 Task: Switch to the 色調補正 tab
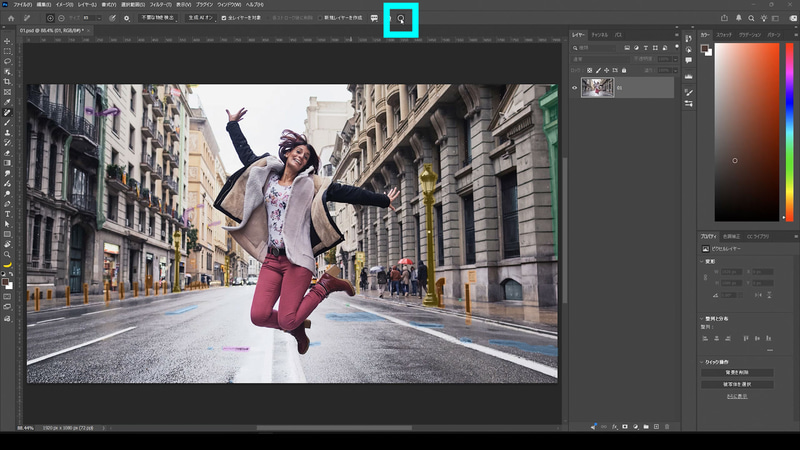coord(731,236)
